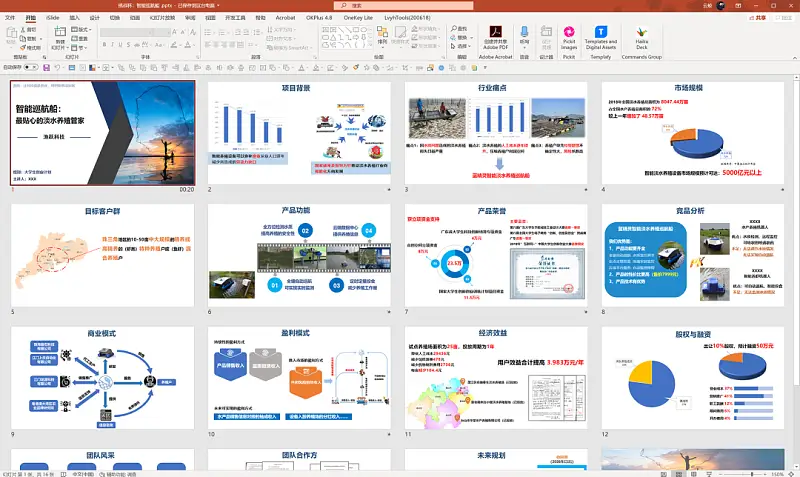Click the Comments button

pyautogui.click(x=783, y=18)
